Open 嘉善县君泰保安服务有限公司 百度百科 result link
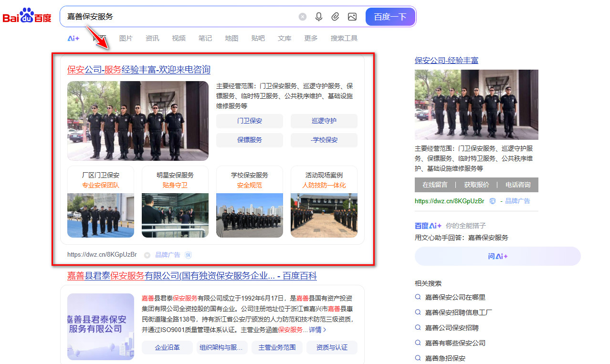The image size is (610, 364). (x=192, y=276)
